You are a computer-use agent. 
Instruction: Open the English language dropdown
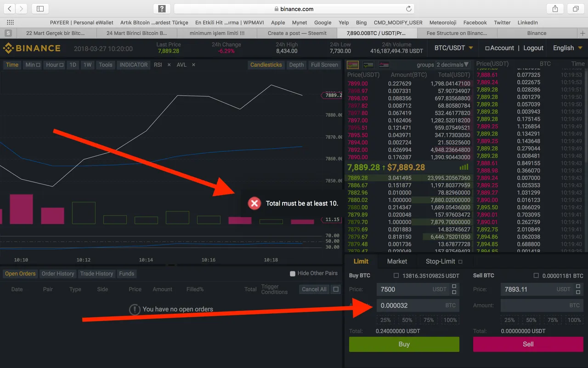click(x=568, y=48)
